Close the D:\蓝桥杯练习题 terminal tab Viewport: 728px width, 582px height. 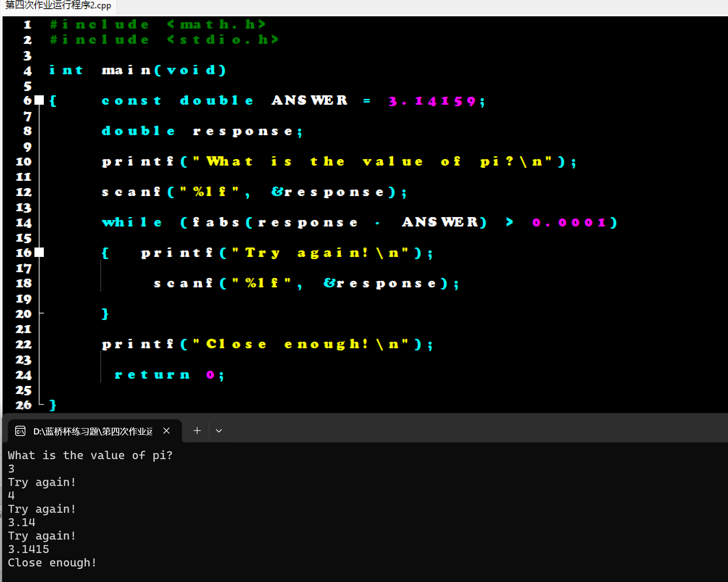point(166,431)
